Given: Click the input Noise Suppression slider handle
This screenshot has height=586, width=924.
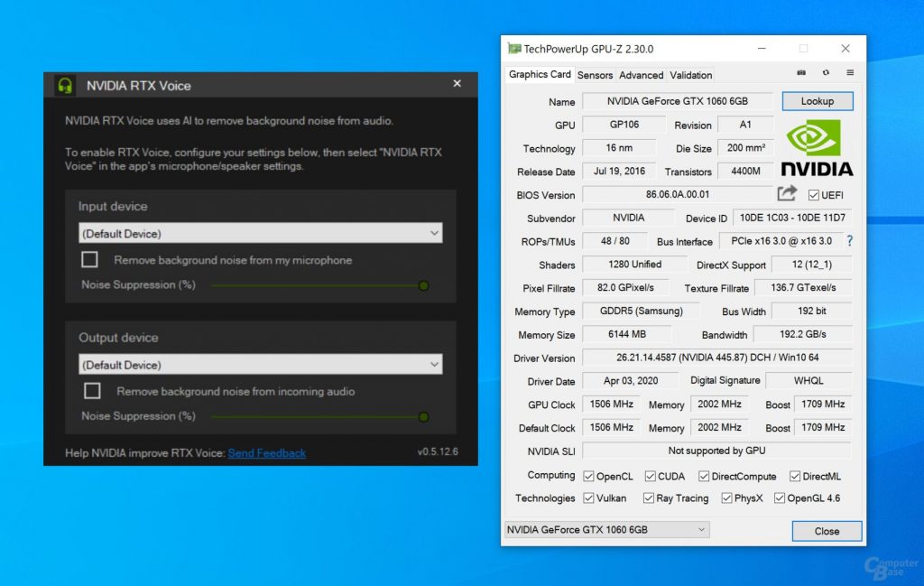Looking at the screenshot, I should pos(423,285).
